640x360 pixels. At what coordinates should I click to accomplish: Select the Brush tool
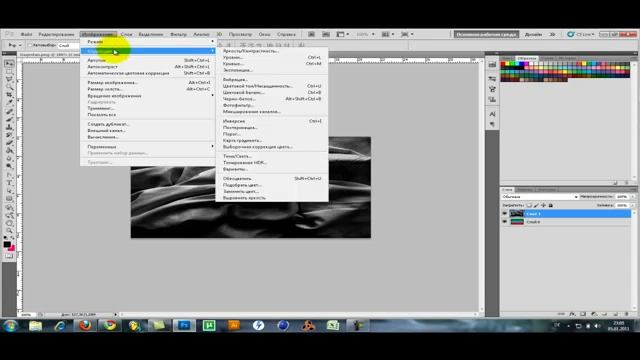[x=9, y=119]
